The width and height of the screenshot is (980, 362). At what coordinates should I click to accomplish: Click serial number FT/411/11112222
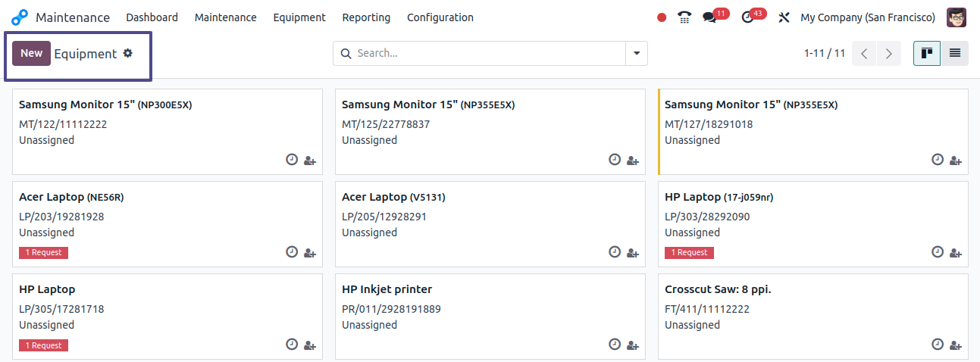click(x=707, y=309)
